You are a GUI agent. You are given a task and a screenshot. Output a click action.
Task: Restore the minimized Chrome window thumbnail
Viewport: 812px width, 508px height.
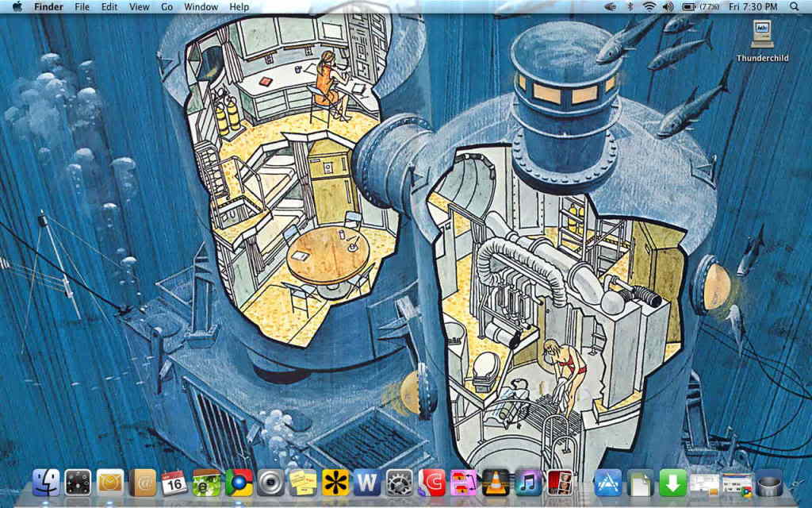tap(737, 484)
